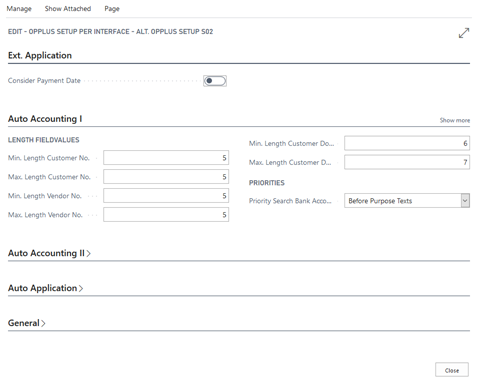
Task: Click the Max. Length Customer D... field
Action: (x=407, y=162)
